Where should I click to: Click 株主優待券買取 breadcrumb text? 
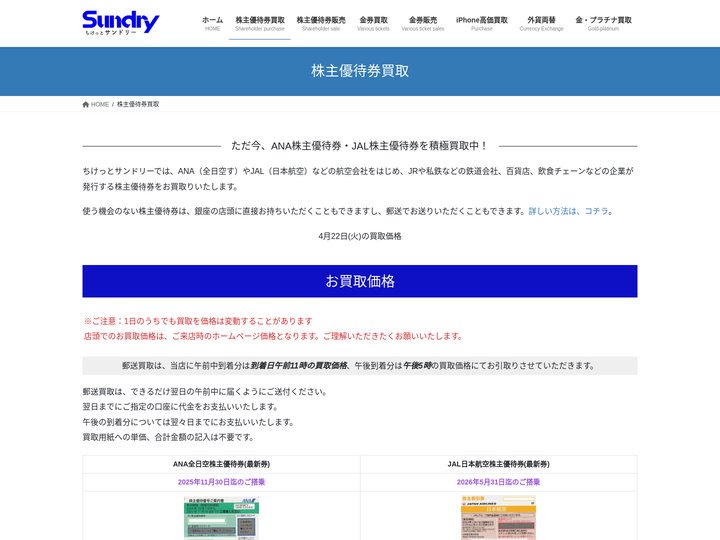point(138,104)
